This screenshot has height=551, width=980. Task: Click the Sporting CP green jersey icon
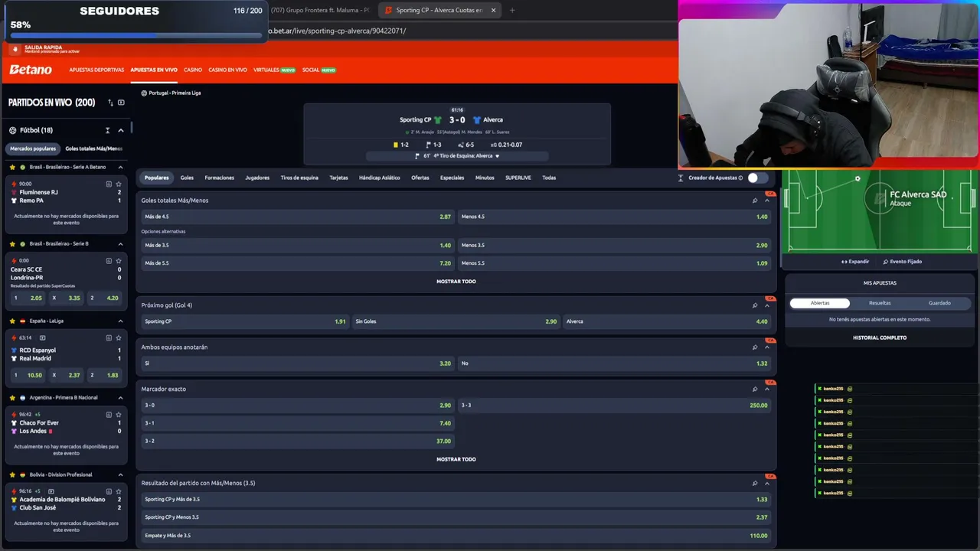[438, 120]
